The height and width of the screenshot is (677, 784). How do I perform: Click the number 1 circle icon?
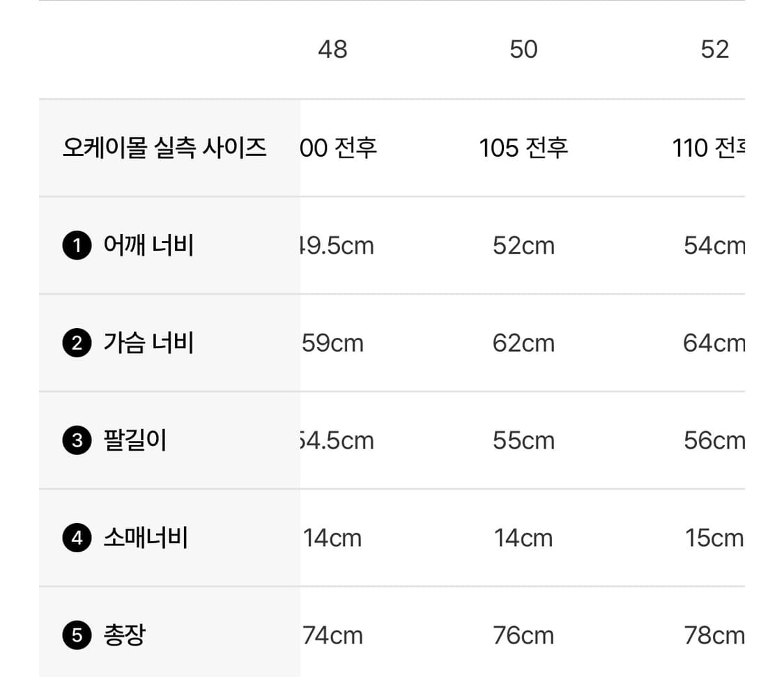point(77,246)
